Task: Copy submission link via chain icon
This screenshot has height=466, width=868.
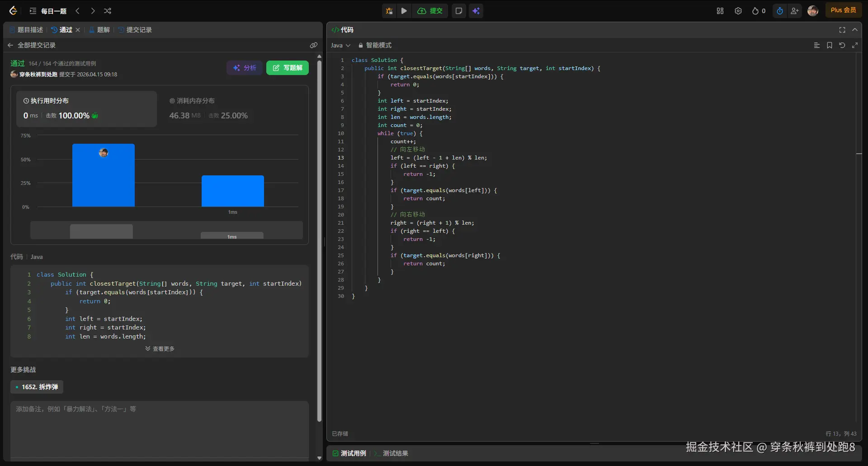Action: (313, 45)
